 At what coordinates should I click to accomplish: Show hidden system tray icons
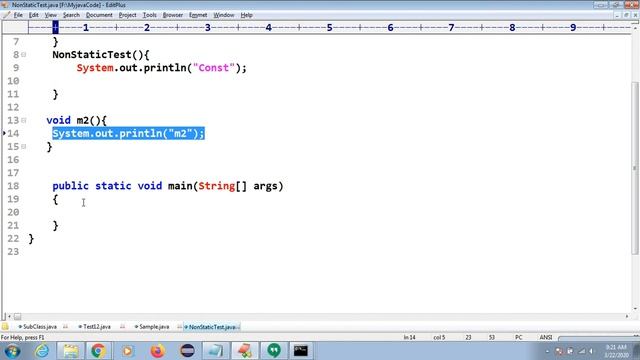(x=547, y=351)
